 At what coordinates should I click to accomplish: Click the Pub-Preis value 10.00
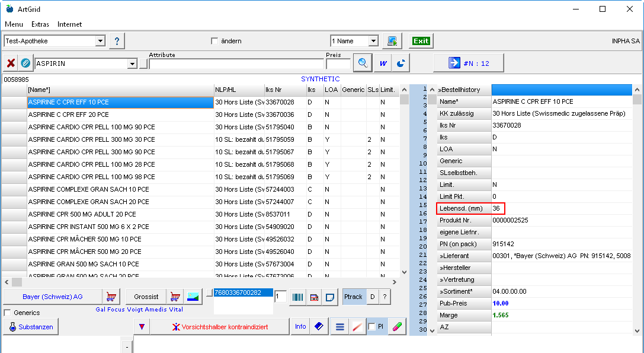click(501, 303)
